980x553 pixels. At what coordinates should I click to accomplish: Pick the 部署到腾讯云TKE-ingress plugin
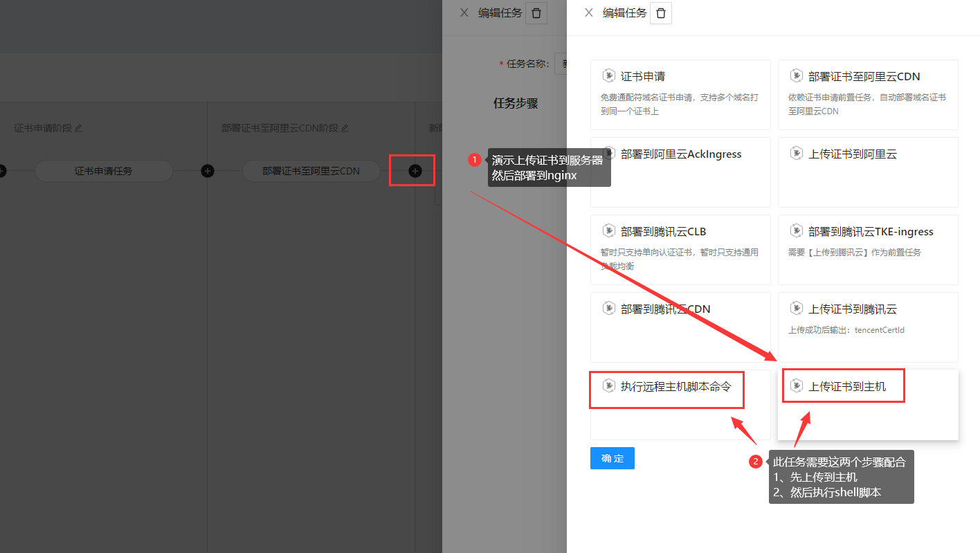[867, 250]
